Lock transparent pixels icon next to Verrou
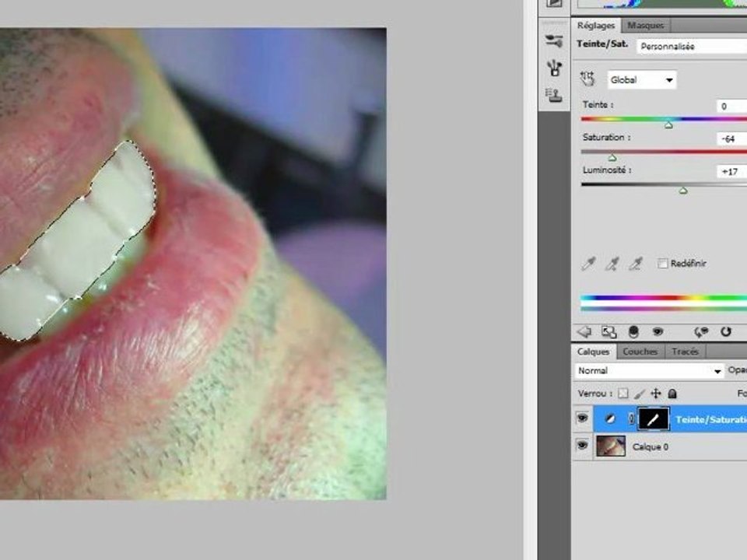 (x=623, y=394)
